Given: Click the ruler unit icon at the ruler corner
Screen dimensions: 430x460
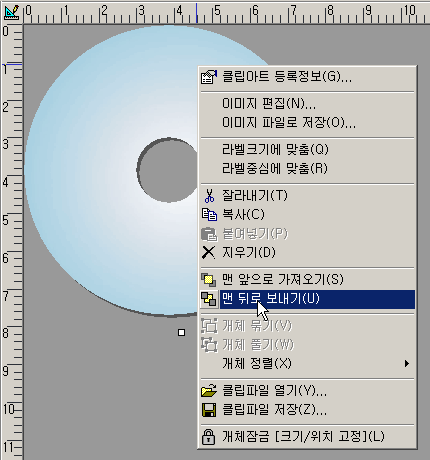Looking at the screenshot, I should pyautogui.click(x=11, y=12).
